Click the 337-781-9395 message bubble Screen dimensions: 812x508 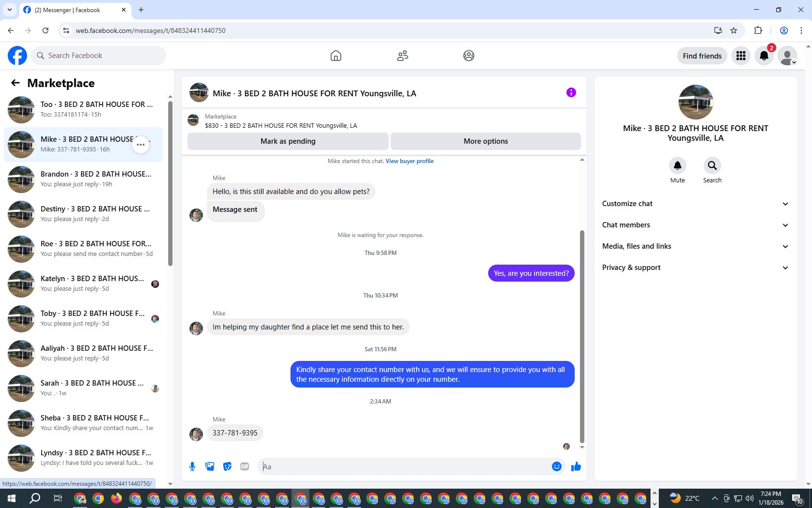click(235, 433)
